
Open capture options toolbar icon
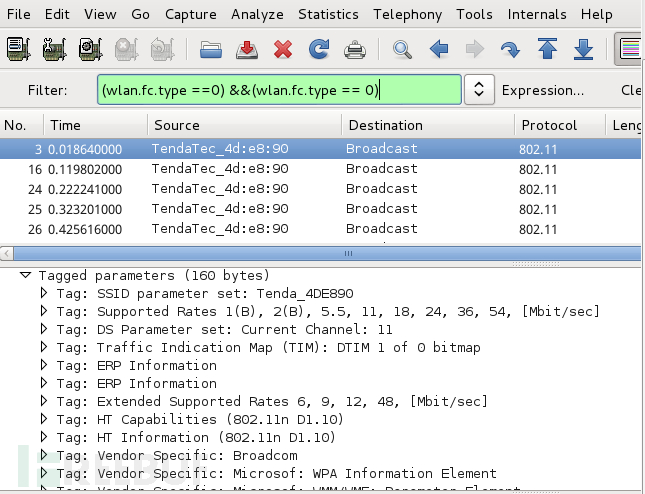(54, 48)
